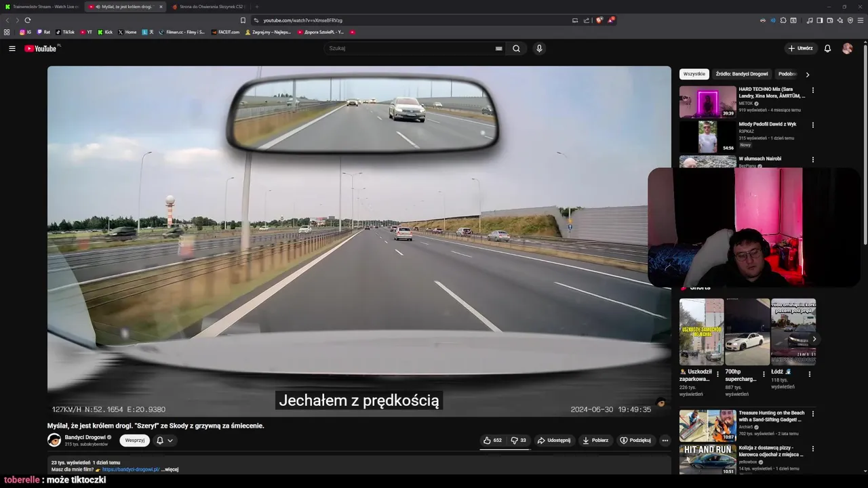Select the Źródło: Bandyci Drogowi chip
The image size is (868, 488).
coord(742,74)
